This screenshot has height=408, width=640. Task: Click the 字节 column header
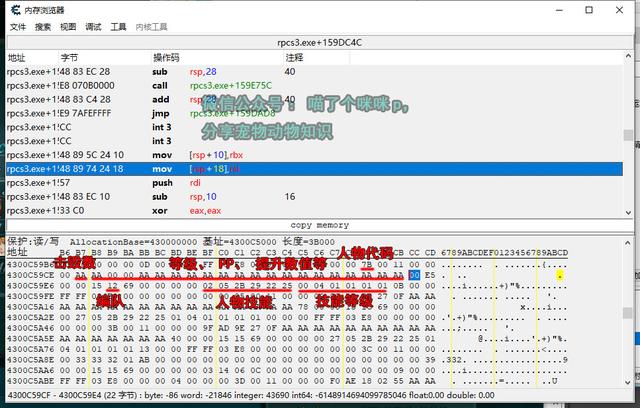coord(69,58)
